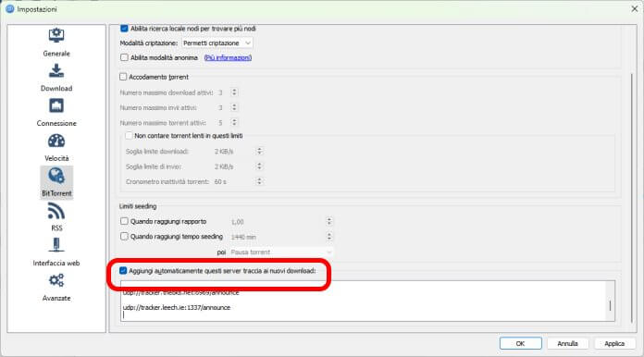Select the Connessione section icon

point(56,105)
